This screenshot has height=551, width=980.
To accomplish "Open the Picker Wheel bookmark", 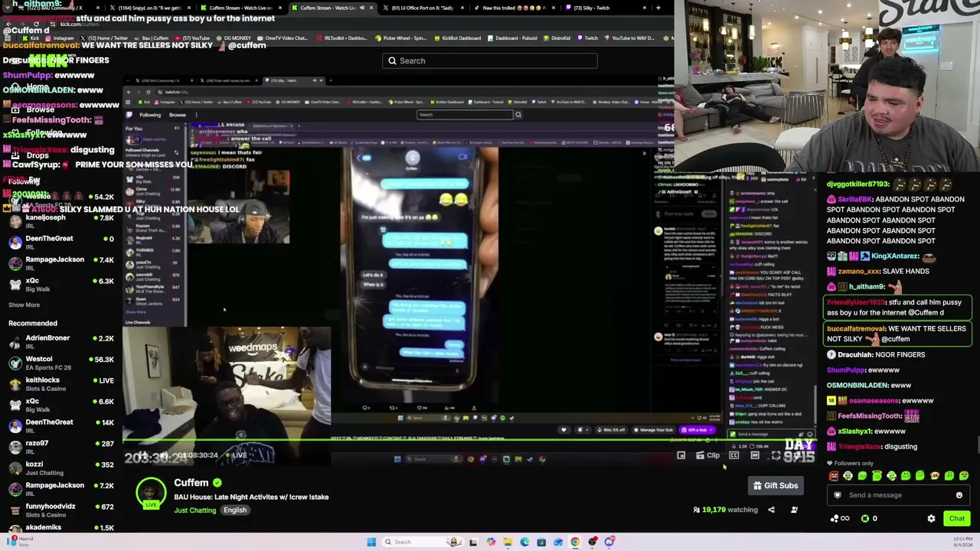I will pos(401,38).
